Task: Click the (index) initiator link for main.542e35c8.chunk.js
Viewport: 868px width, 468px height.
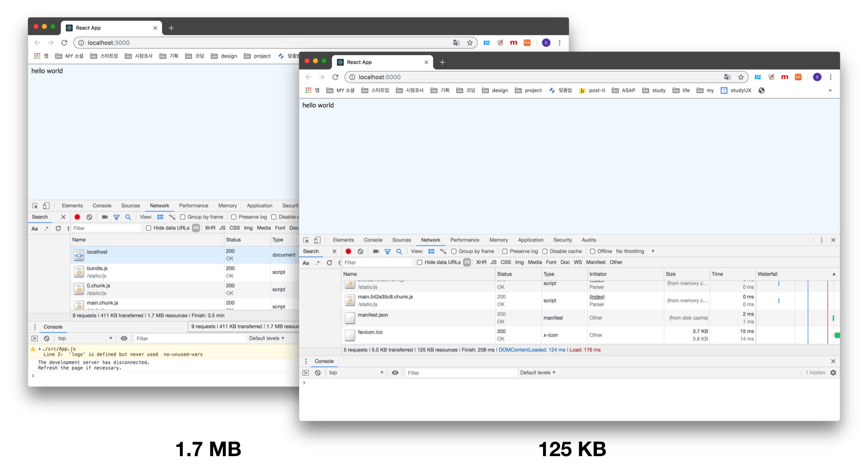Action: click(x=596, y=297)
